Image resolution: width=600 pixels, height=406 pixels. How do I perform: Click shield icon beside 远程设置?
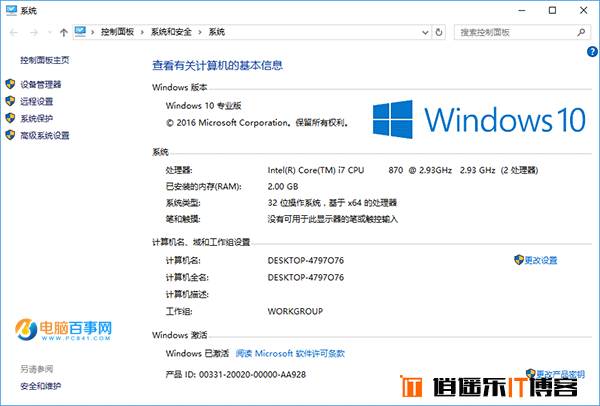[x=10, y=101]
